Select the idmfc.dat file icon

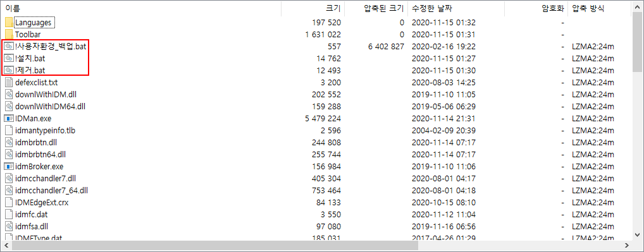(9, 214)
